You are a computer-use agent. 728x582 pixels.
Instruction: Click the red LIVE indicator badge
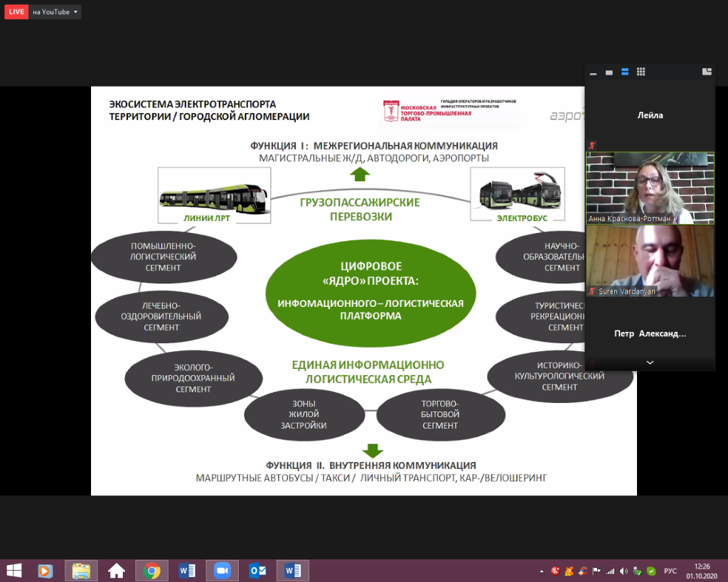[x=14, y=12]
